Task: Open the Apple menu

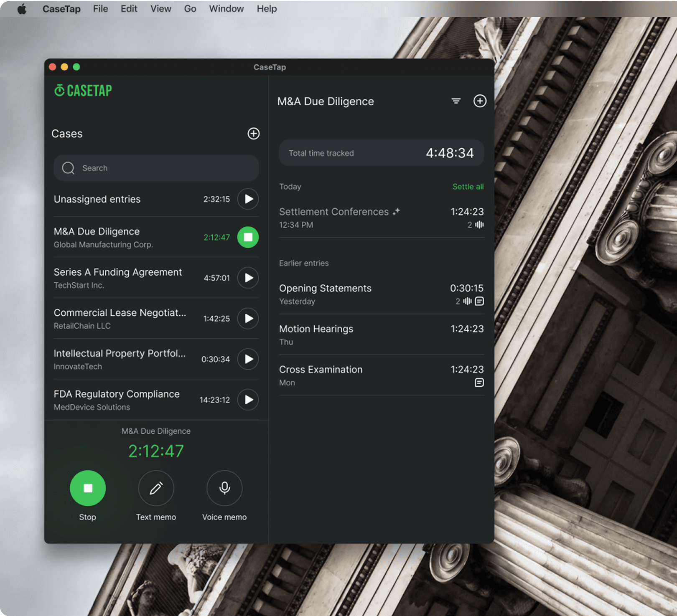Action: click(x=22, y=9)
